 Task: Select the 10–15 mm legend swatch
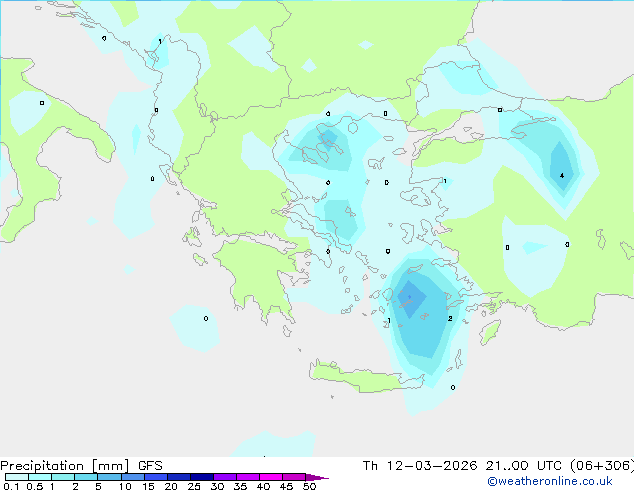click(x=133, y=477)
